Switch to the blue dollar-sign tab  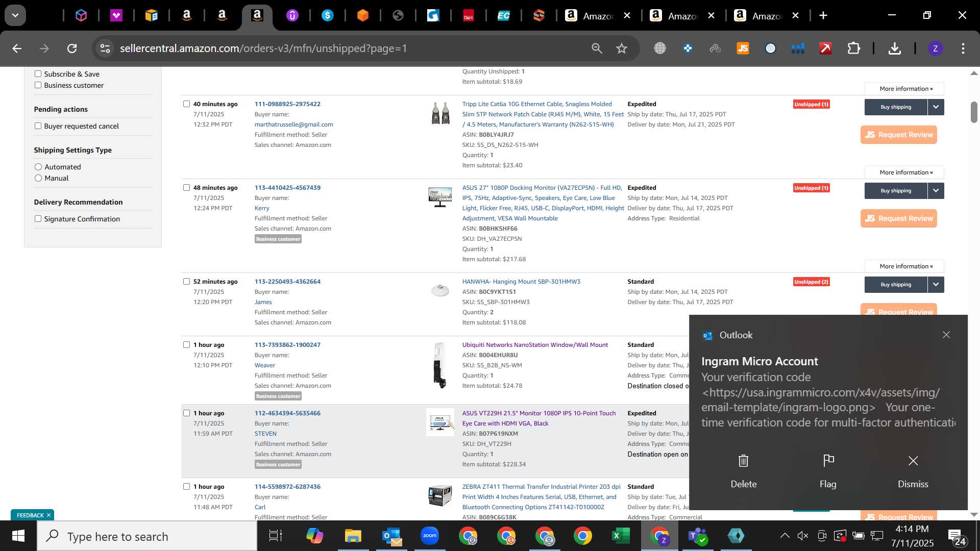328,16
